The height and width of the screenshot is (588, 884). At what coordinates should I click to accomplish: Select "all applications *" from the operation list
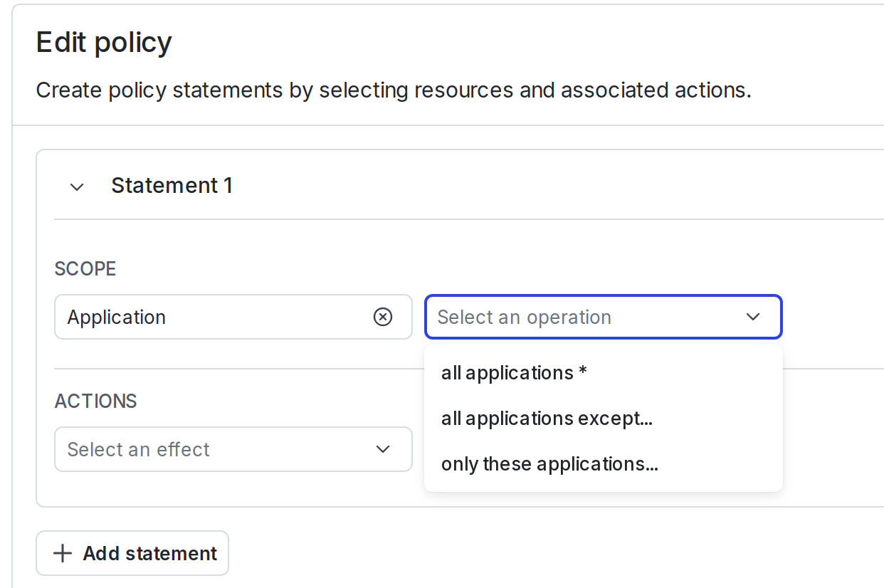(x=513, y=372)
